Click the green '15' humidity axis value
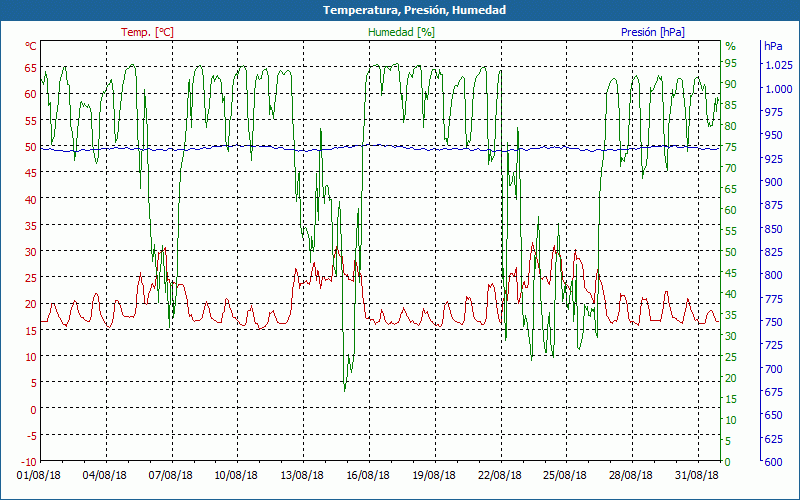This screenshot has height=500, width=800. point(731,399)
